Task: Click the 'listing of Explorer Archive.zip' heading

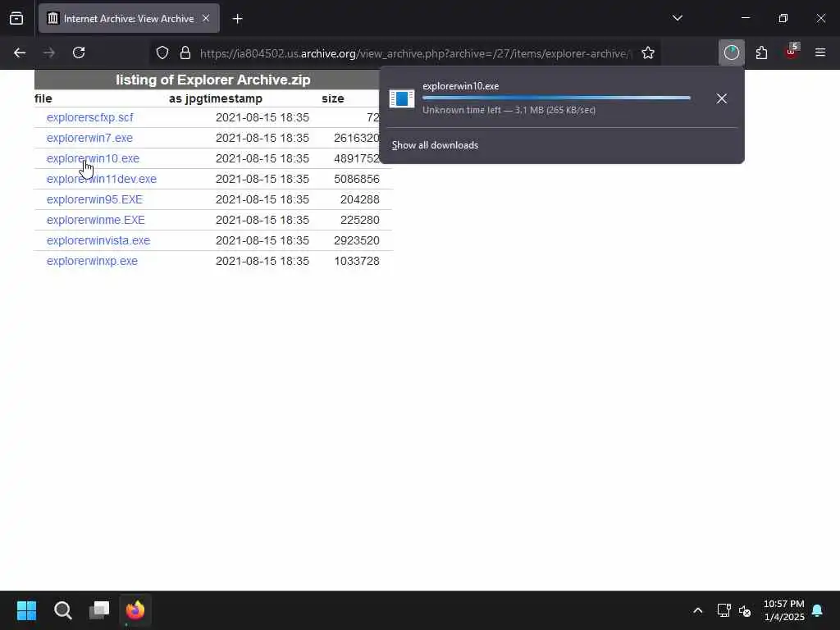Action: (x=212, y=80)
